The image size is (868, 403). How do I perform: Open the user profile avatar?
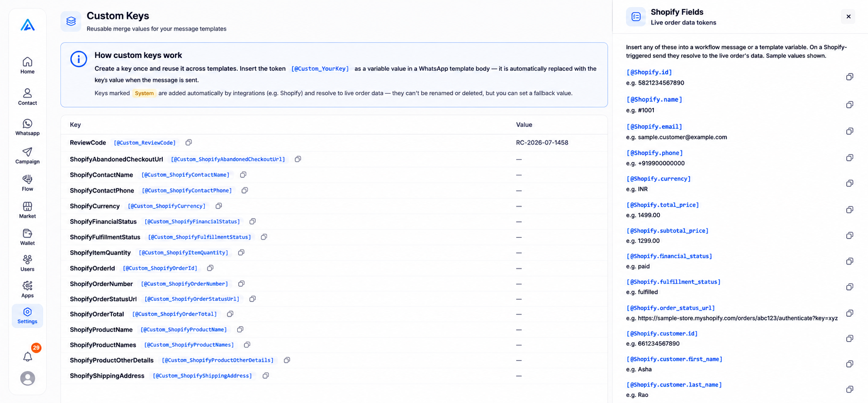click(x=28, y=378)
